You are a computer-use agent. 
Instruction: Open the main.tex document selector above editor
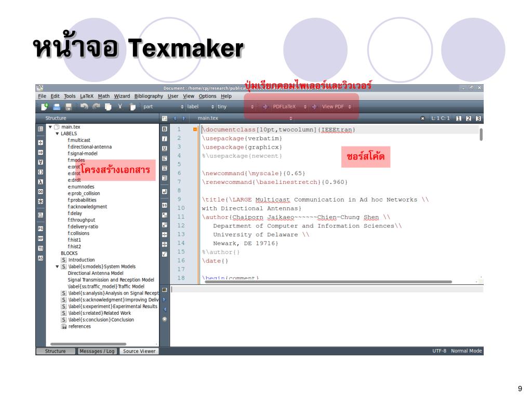click(244, 118)
